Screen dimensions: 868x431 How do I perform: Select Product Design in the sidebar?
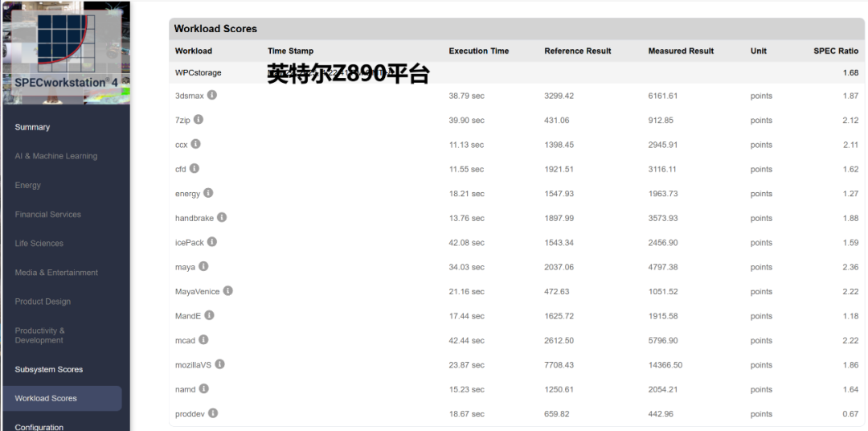(x=43, y=302)
